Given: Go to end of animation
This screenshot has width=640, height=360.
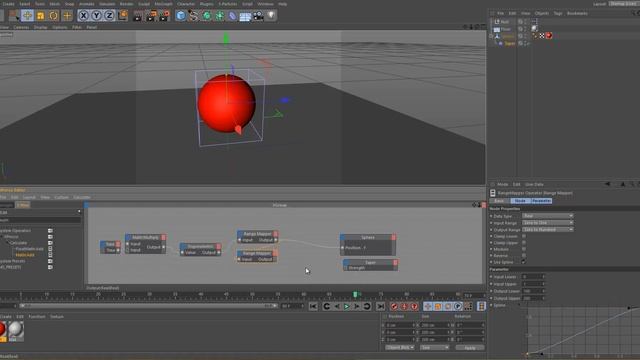Looking at the screenshot, I should pos(380,306).
